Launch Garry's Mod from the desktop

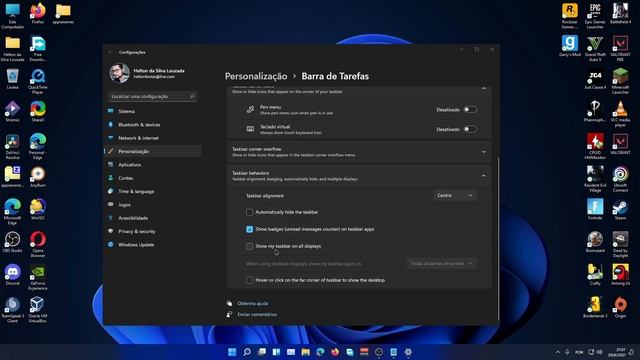[570, 46]
